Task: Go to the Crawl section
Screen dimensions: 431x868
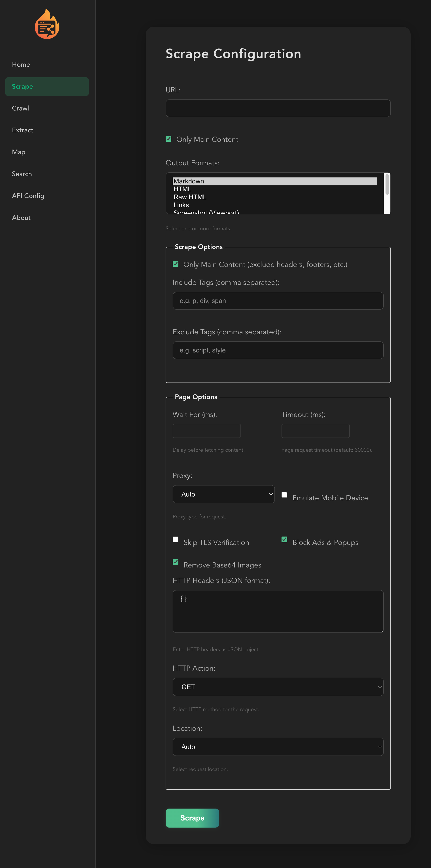Action: [21, 108]
